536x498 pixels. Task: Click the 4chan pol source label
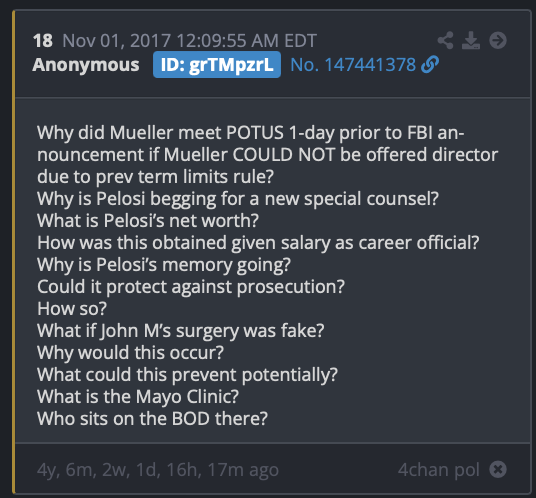click(439, 470)
